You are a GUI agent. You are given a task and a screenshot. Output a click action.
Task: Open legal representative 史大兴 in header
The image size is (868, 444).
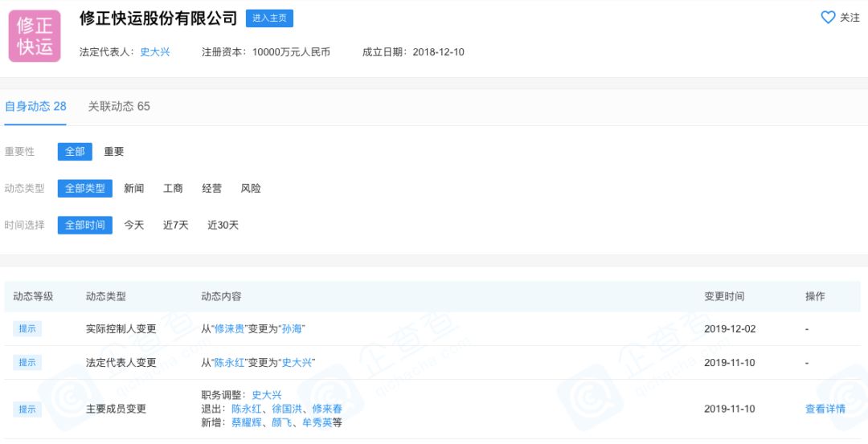tap(155, 52)
